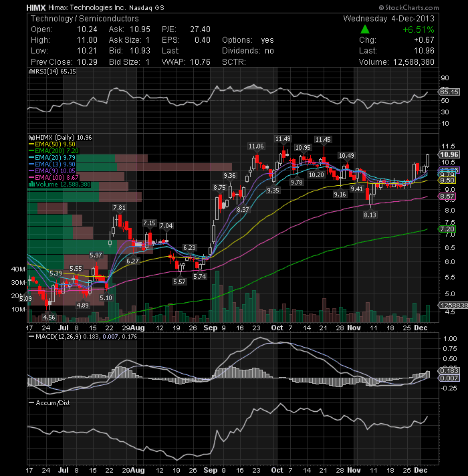The width and height of the screenshot is (468, 476).
Task: Click the Oct label below the price chart
Action: pos(277,328)
